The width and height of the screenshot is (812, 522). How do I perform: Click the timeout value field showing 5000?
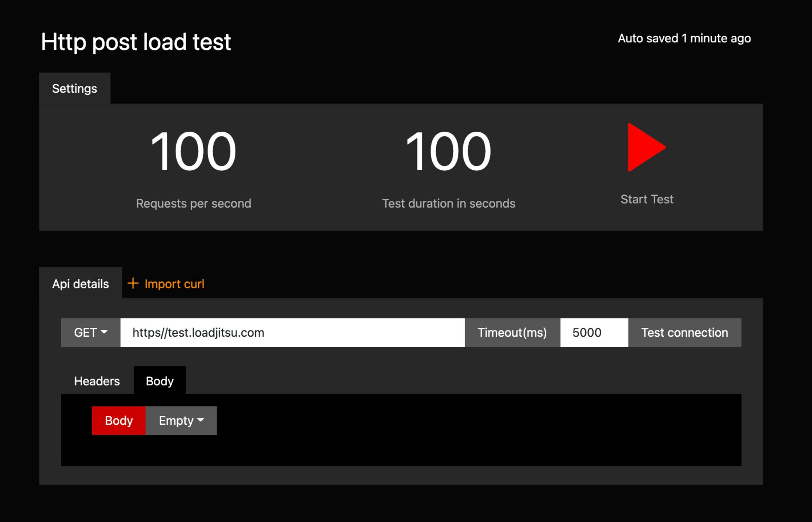[x=594, y=332]
